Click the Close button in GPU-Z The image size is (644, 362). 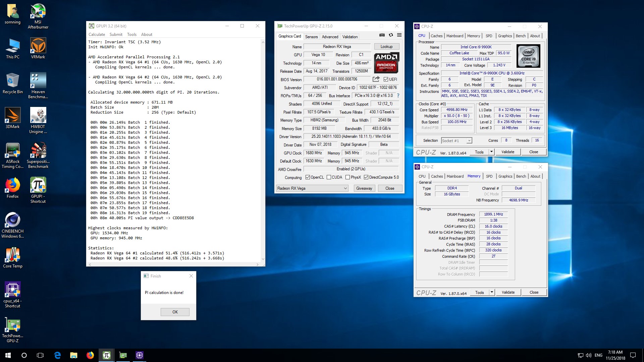390,188
